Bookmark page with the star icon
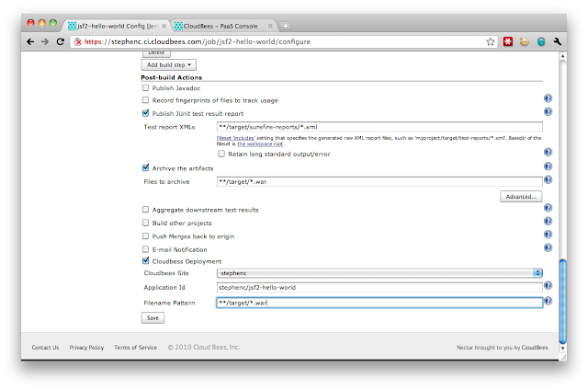 tap(490, 41)
